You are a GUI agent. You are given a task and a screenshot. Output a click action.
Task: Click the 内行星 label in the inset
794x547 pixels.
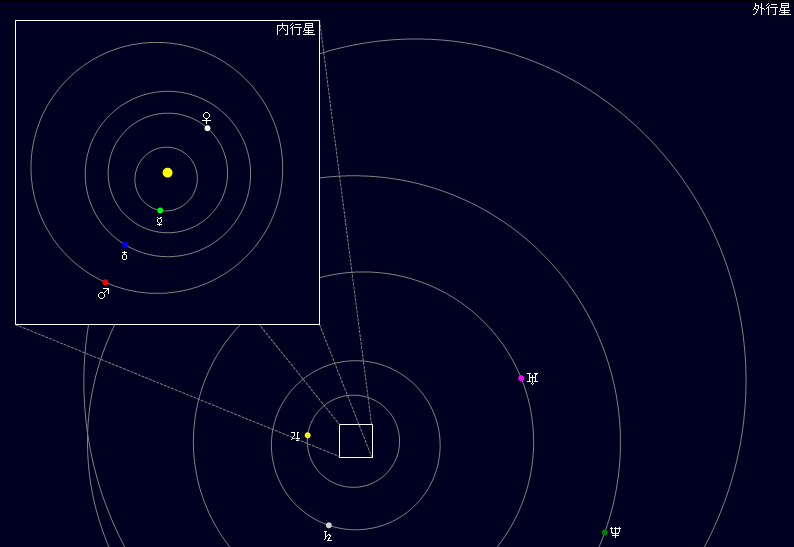click(296, 29)
